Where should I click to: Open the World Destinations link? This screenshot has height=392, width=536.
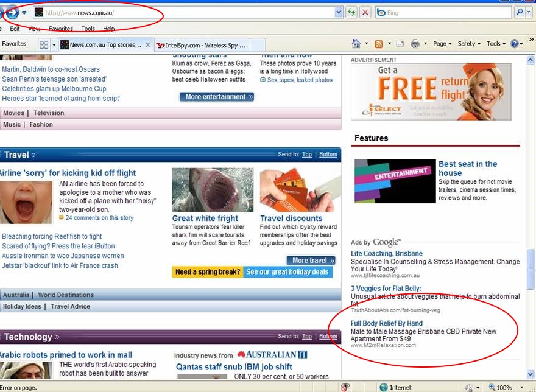[x=66, y=295]
